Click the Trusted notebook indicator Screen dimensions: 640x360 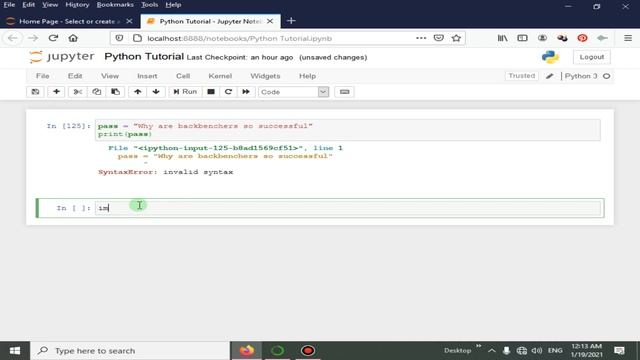[522, 76]
